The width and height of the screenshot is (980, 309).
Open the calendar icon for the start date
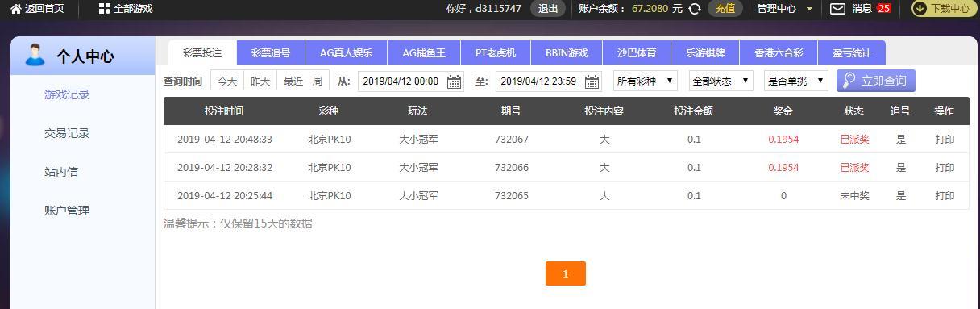[x=455, y=81]
